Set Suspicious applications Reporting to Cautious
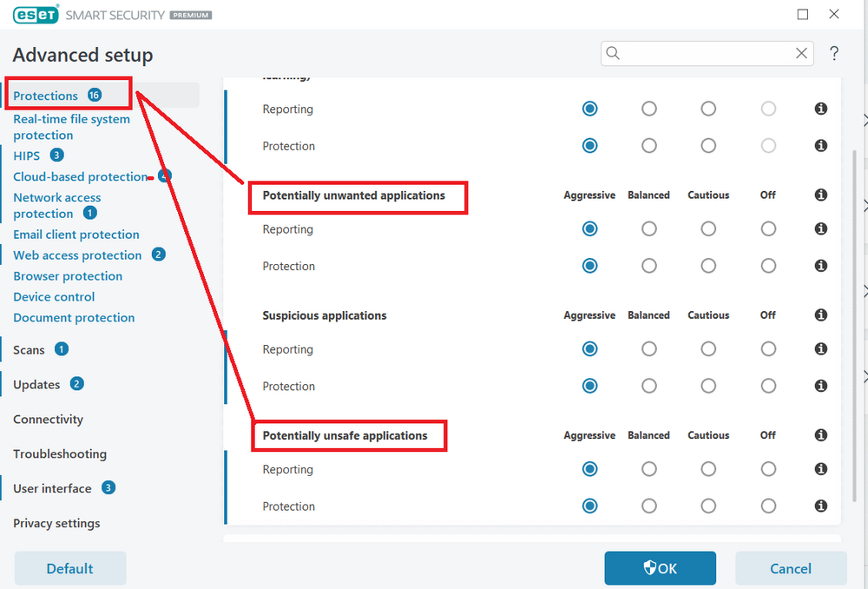The image size is (868, 589). 708,349
